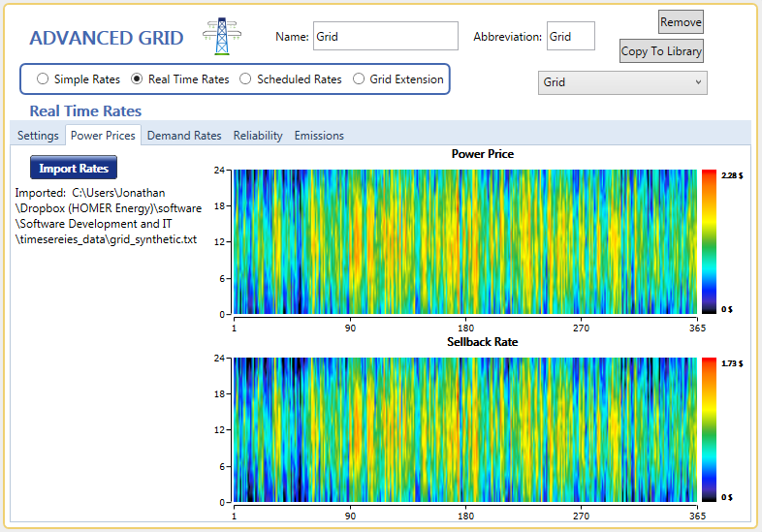The height and width of the screenshot is (532, 762).
Task: Click the Abbreviation input field
Action: pos(570,37)
